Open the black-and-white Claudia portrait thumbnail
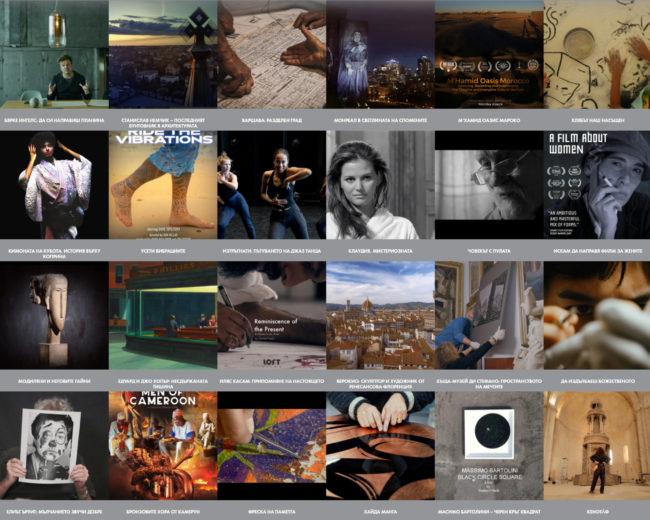 click(x=379, y=185)
